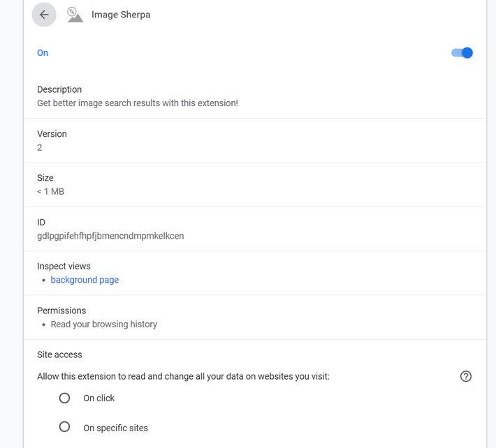The height and width of the screenshot is (448, 496).
Task: Click the "Version" heading label
Action: pos(52,134)
